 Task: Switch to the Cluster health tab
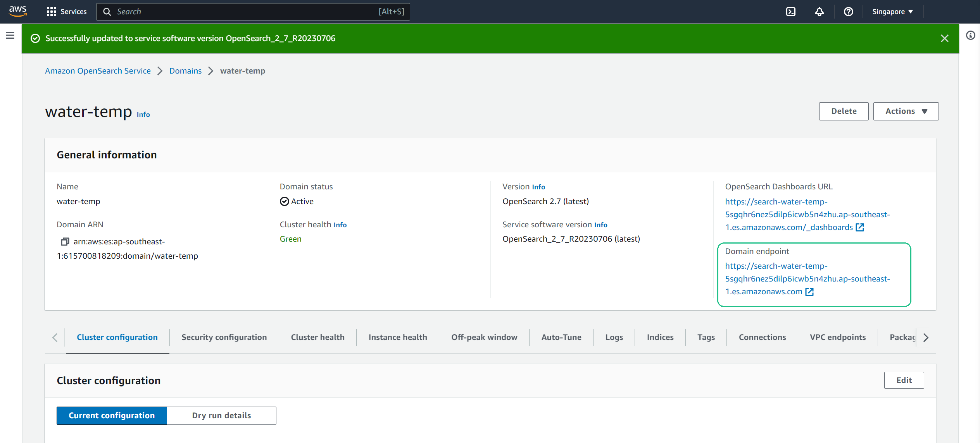click(x=317, y=337)
